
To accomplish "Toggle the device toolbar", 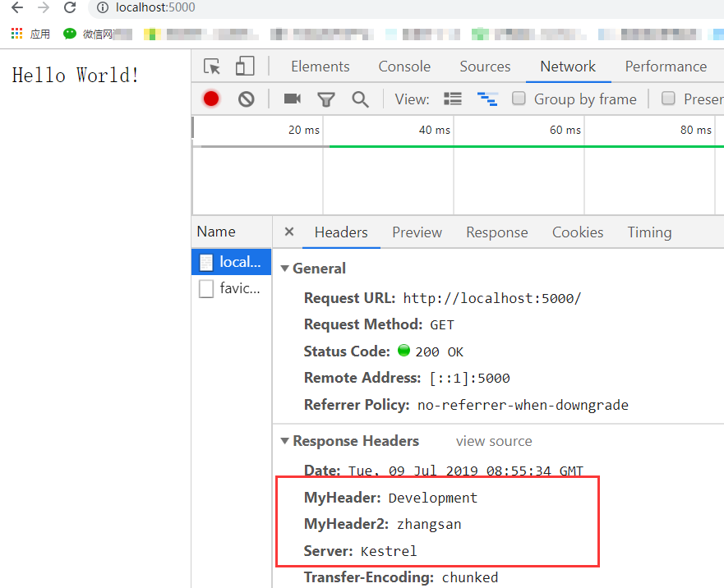I will point(244,66).
